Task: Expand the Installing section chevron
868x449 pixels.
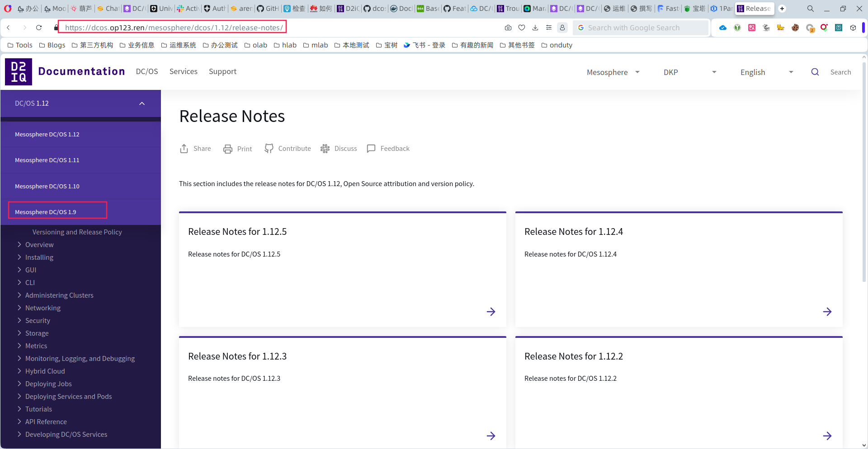Action: click(x=19, y=257)
